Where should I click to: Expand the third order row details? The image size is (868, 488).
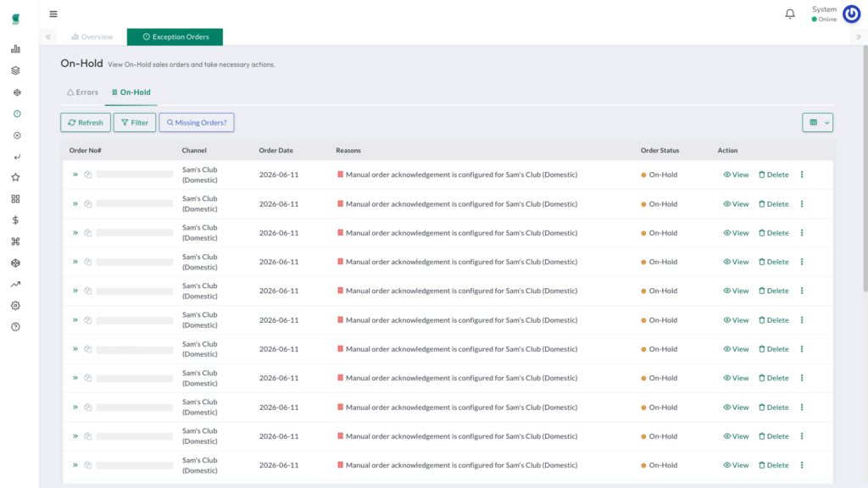pos(75,233)
